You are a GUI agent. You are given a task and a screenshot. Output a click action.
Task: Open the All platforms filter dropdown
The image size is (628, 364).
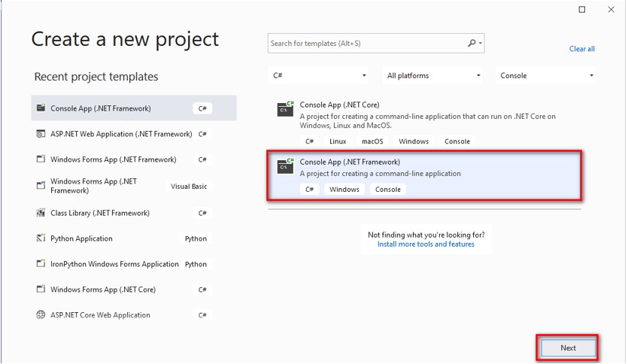pos(432,75)
